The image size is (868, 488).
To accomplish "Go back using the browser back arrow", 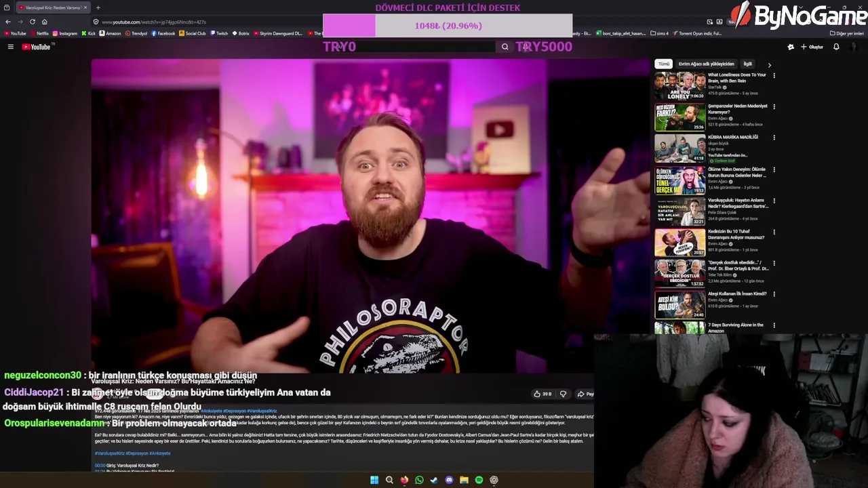I will (x=8, y=22).
